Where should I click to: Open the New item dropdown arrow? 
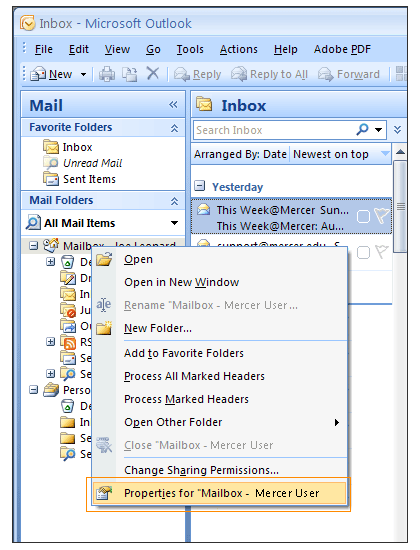(83, 74)
